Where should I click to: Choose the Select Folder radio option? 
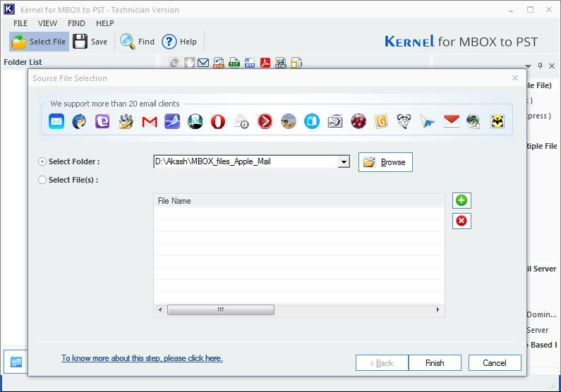tap(42, 161)
